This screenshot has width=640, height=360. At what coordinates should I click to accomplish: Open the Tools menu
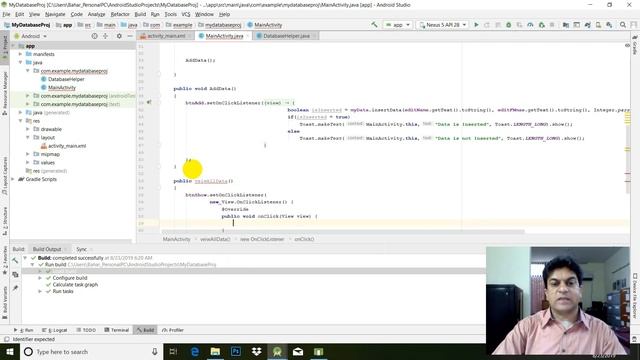[x=171, y=14]
